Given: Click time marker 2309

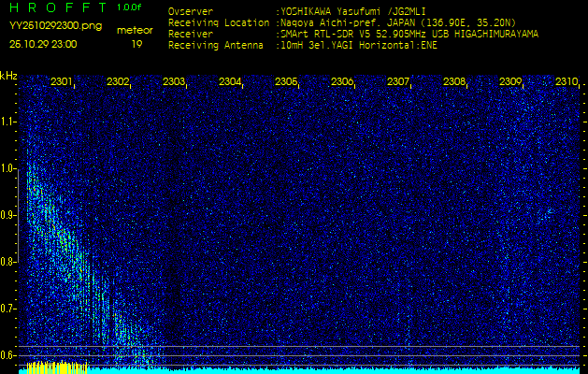Looking at the screenshot, I should pyautogui.click(x=510, y=81).
